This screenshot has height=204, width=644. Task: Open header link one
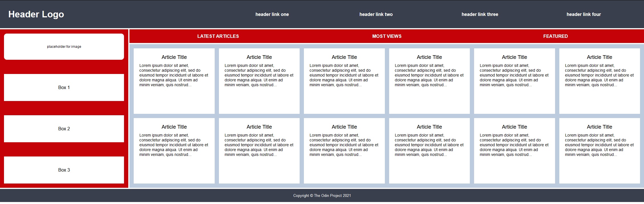point(272,14)
